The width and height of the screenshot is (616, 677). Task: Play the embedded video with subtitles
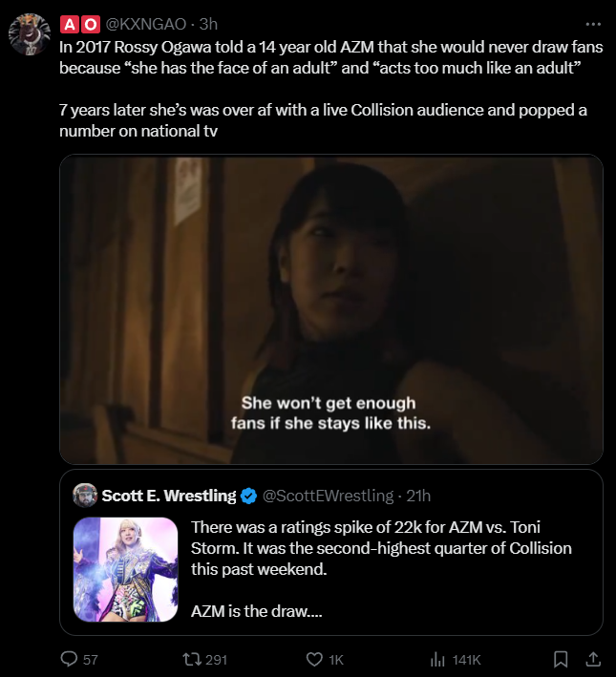pyautogui.click(x=330, y=310)
